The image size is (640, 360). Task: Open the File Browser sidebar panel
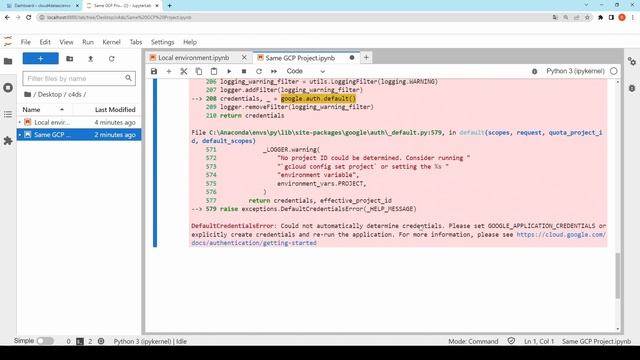click(8, 61)
